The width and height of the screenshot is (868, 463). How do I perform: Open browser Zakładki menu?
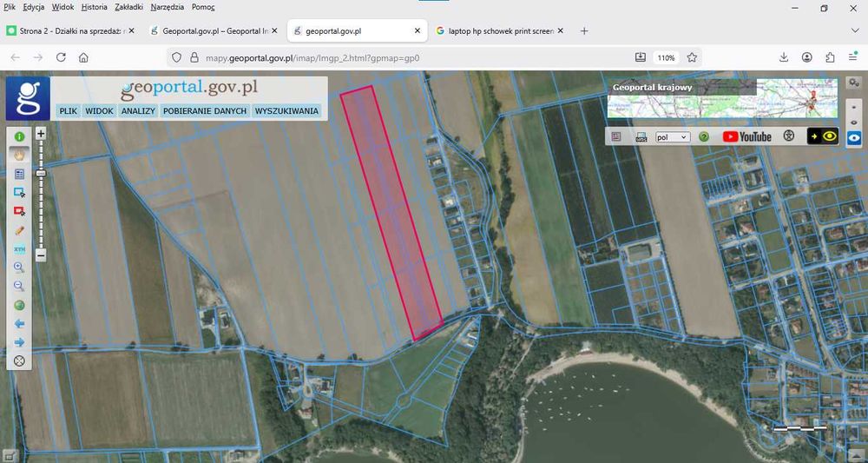click(129, 7)
